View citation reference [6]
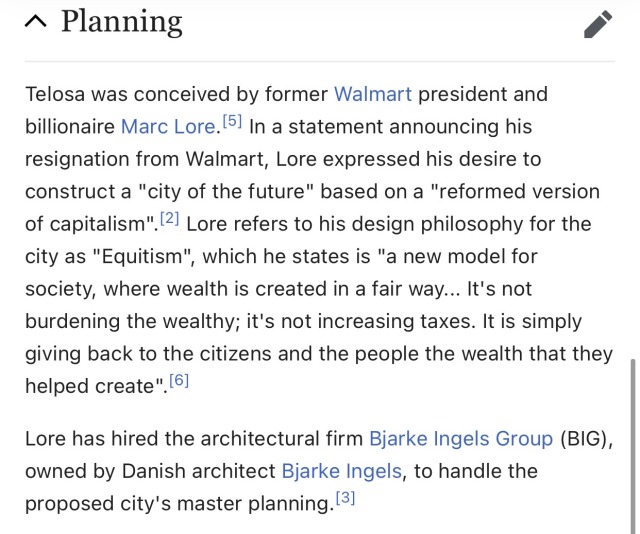This screenshot has width=640, height=534. (x=178, y=380)
